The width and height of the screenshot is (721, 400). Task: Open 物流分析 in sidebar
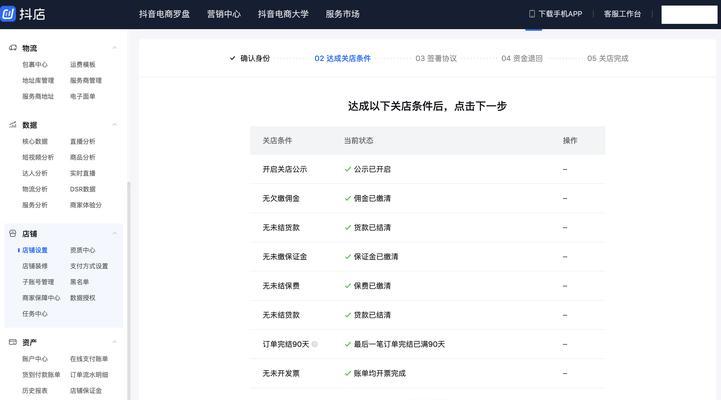click(x=35, y=189)
